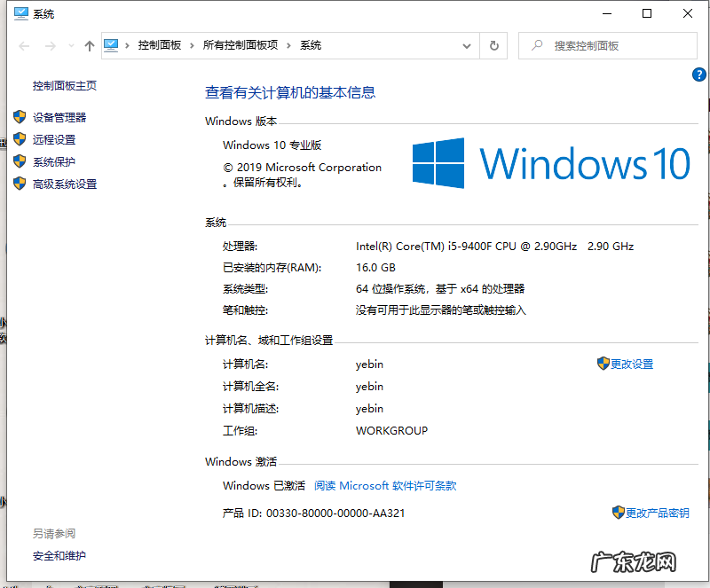
Task: Open 安全和维护 link
Action: [x=59, y=555]
